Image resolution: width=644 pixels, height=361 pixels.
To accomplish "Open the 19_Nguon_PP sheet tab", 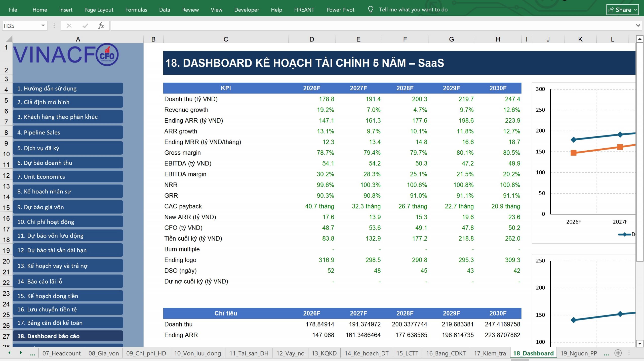I will pos(579,353).
